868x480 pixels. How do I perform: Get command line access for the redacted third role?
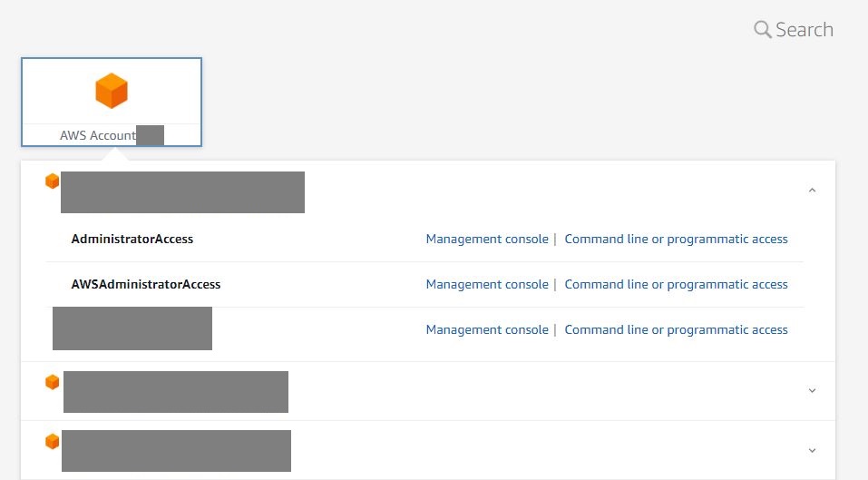(676, 330)
